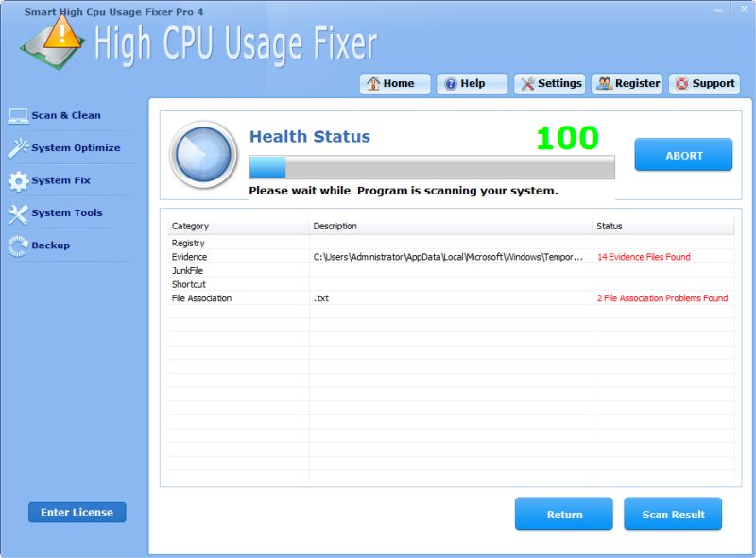
Task: Select the File Association result row
Action: coord(378,298)
